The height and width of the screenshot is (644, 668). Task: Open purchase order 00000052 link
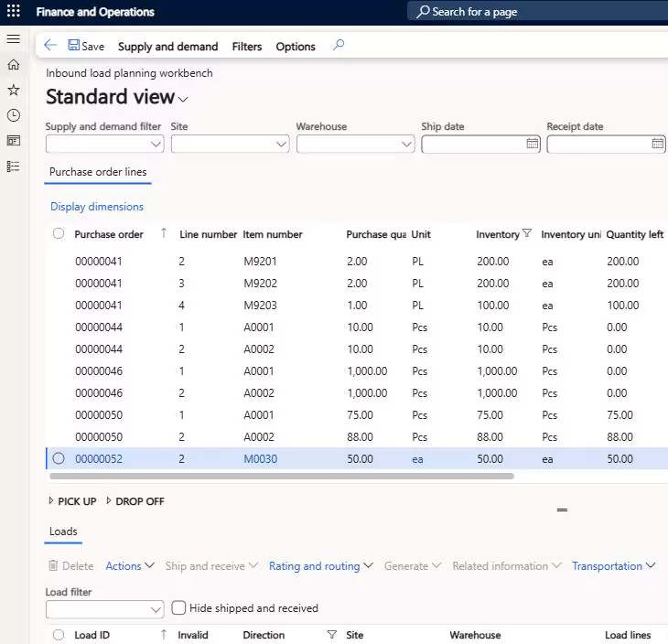(x=98, y=459)
